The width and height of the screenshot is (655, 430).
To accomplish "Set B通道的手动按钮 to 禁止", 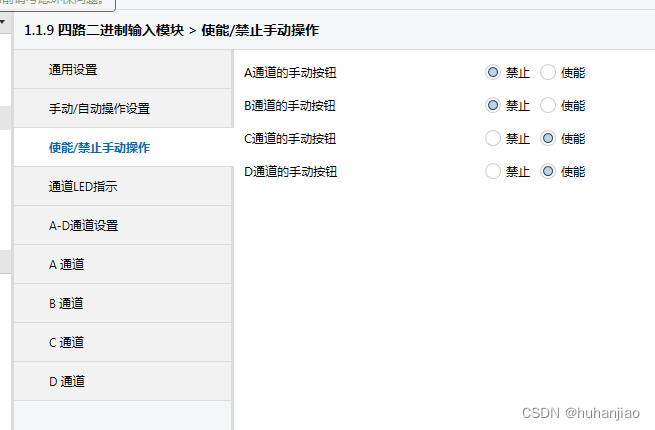I will click(x=492, y=105).
